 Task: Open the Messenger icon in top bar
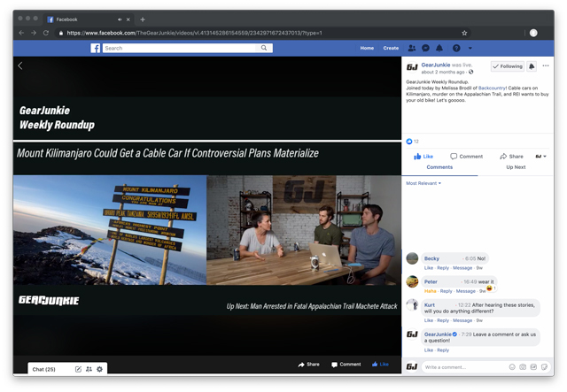coord(425,48)
